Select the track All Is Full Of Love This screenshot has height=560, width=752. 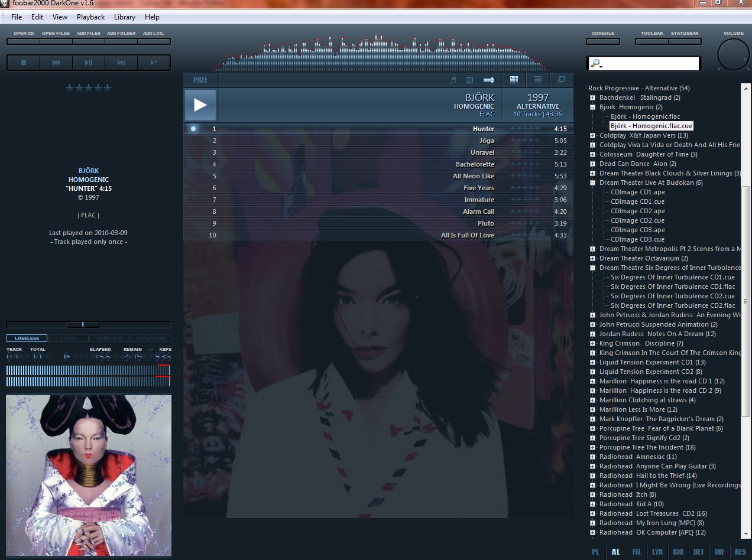tap(378, 235)
